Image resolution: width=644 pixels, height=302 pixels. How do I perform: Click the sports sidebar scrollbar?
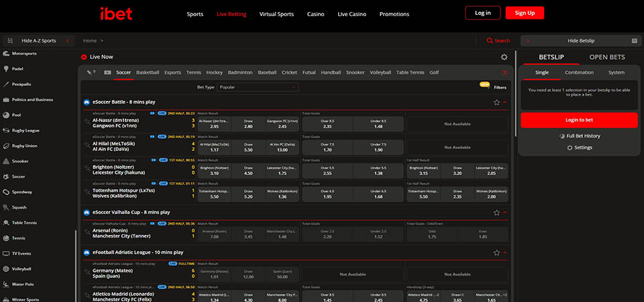point(76,265)
